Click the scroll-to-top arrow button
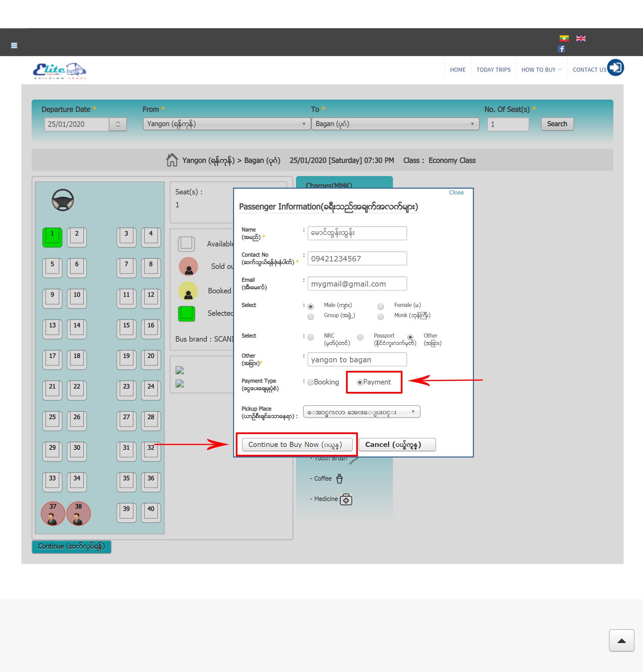Screen dimensions: 643x672 (621, 640)
